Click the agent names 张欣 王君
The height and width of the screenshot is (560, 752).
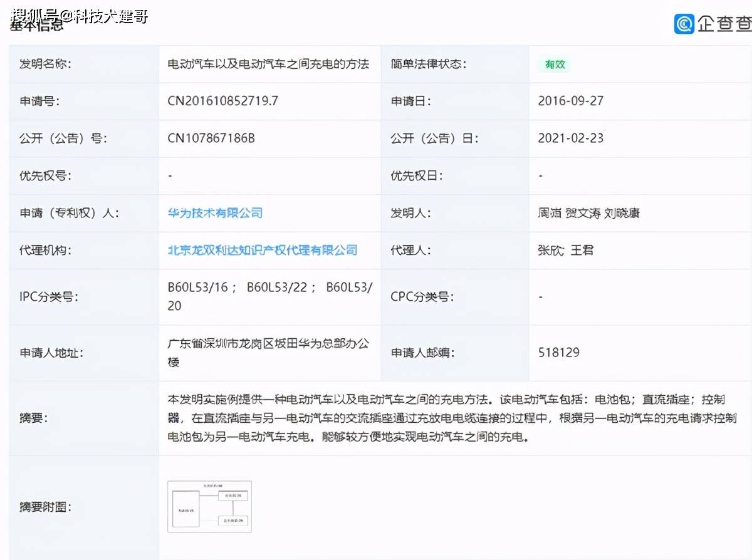565,250
